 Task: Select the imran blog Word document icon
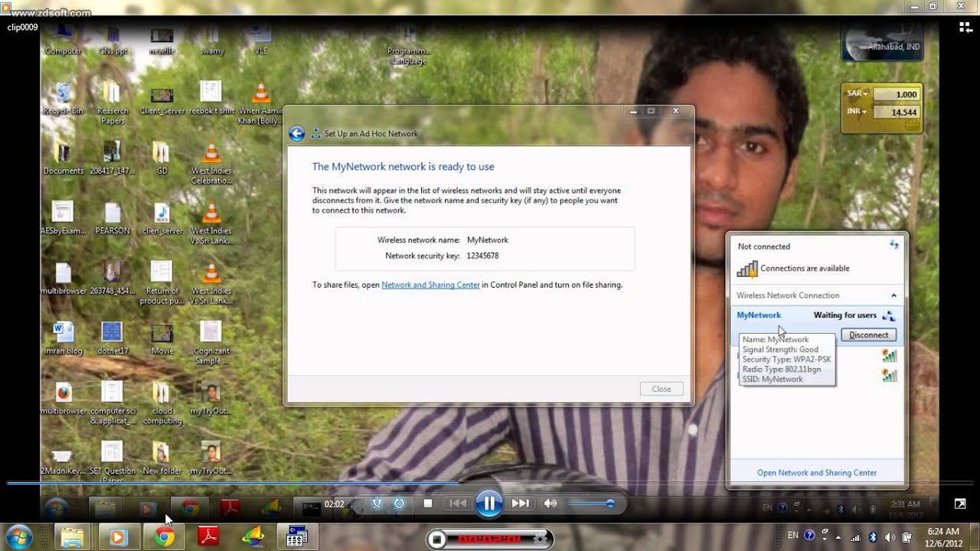[x=64, y=337]
